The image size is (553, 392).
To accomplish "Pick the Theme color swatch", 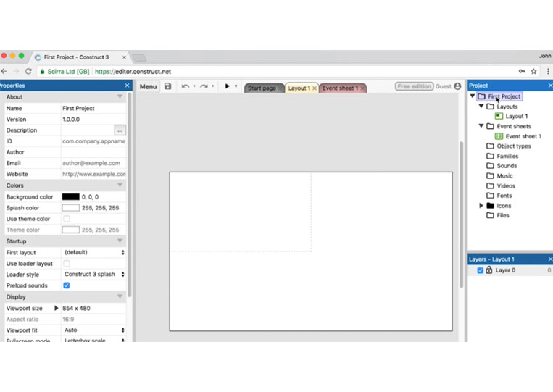I will tap(70, 230).
